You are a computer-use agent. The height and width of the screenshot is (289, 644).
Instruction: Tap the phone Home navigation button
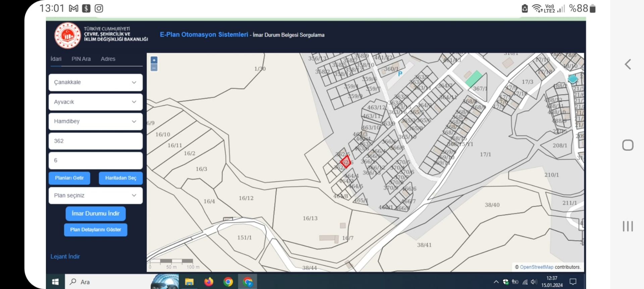[628, 145]
